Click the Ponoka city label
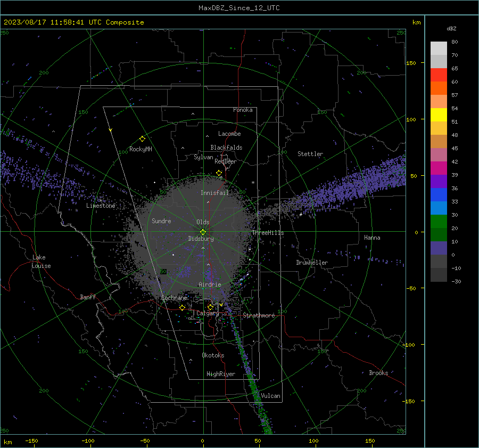 [243, 110]
